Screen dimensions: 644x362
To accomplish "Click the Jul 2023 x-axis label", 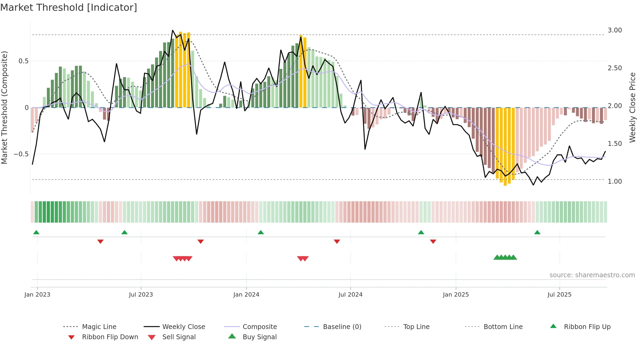I will click(141, 295).
